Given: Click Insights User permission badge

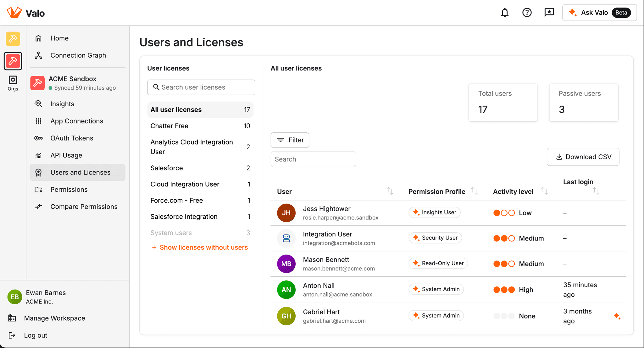Looking at the screenshot, I should click(x=435, y=213).
